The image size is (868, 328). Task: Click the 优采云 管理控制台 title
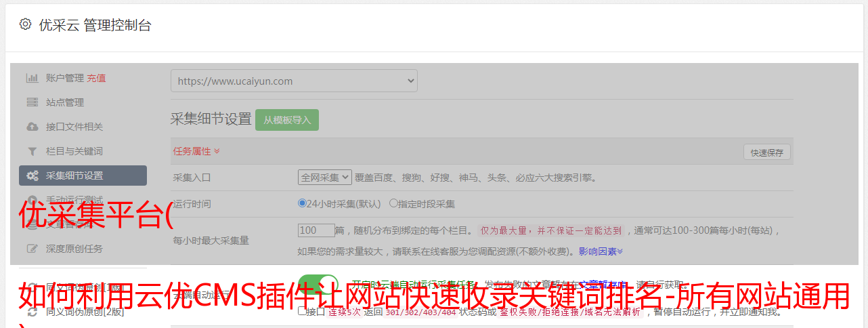point(95,25)
